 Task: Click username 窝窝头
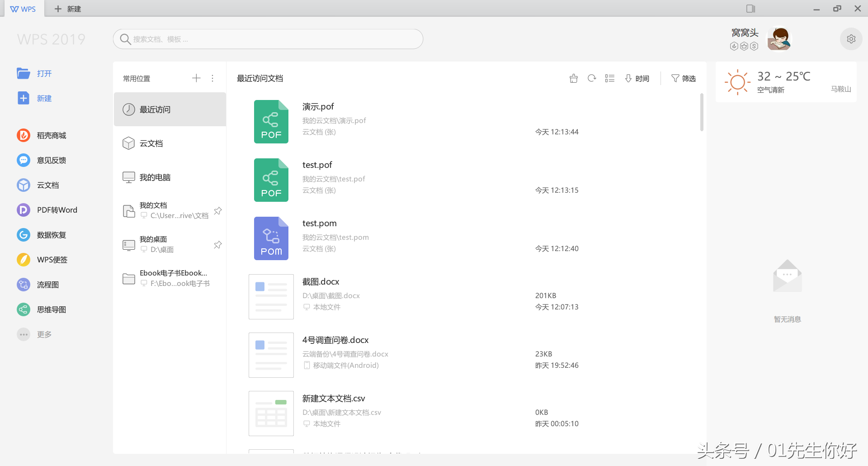(745, 33)
